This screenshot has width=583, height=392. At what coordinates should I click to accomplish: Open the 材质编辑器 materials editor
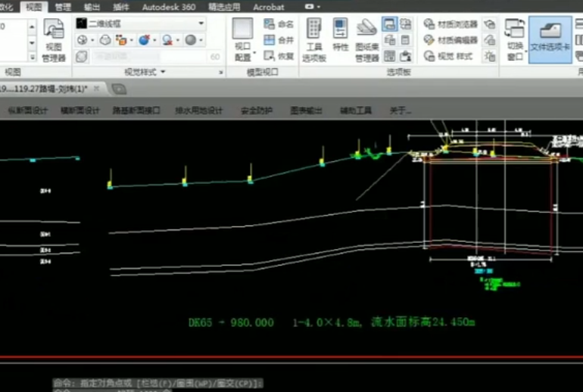point(451,40)
